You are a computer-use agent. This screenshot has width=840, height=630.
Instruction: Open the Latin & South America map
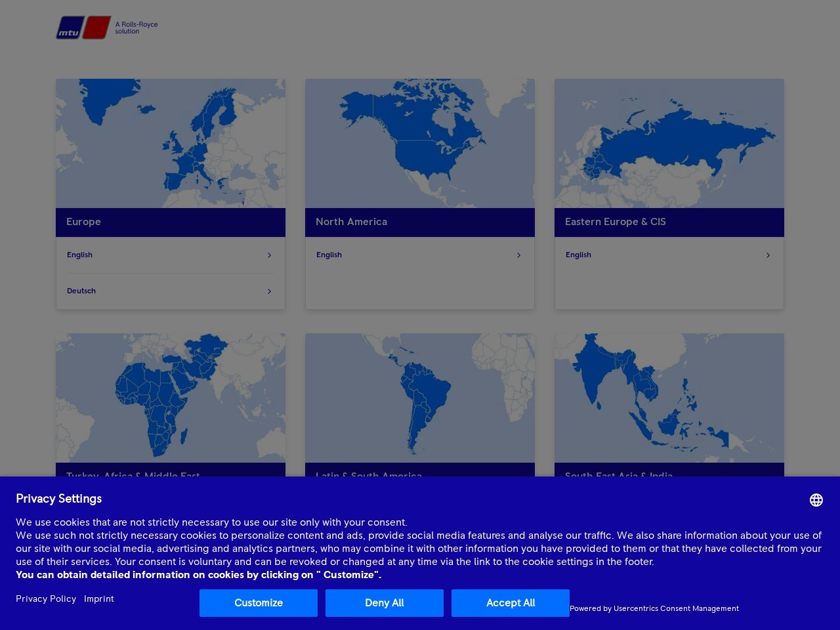click(x=420, y=398)
